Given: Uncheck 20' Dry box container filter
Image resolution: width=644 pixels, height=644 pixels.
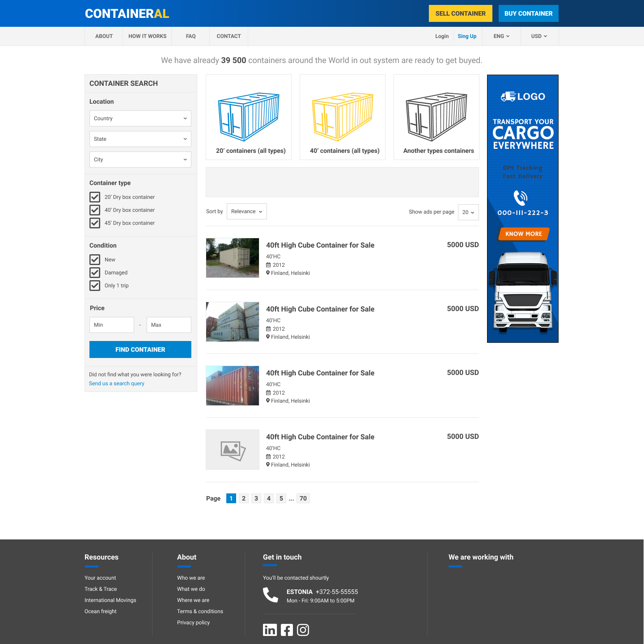Looking at the screenshot, I should click(x=94, y=197).
